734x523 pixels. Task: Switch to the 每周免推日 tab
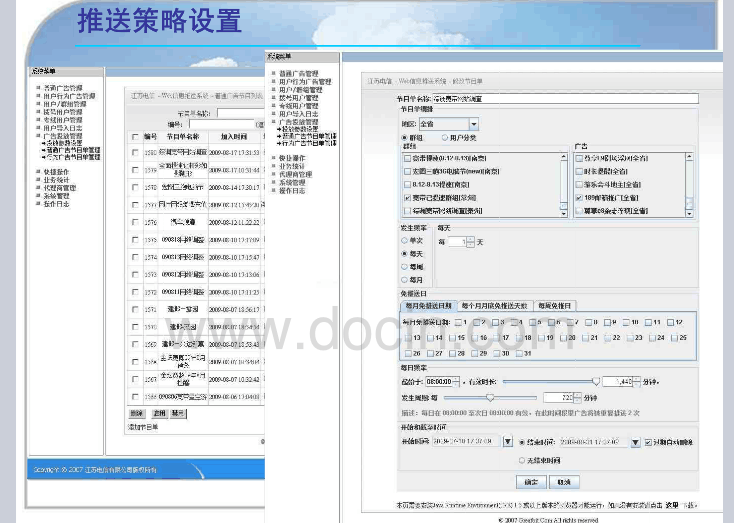click(555, 306)
